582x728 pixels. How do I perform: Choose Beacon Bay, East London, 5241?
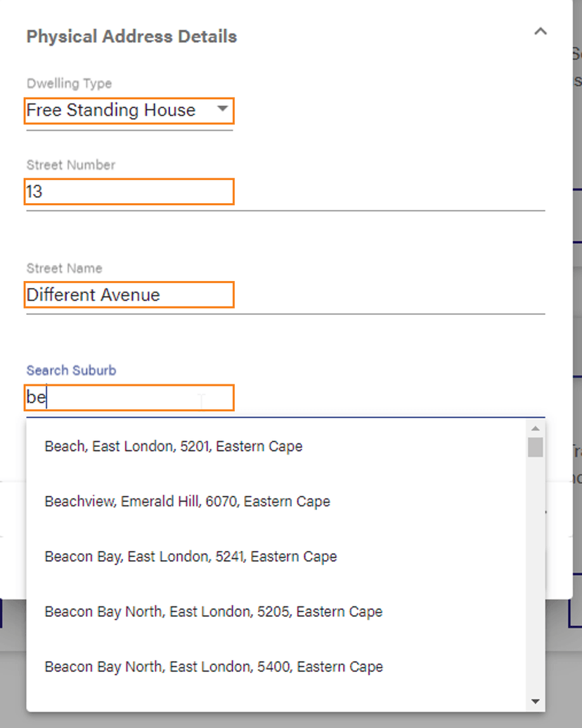click(x=190, y=557)
